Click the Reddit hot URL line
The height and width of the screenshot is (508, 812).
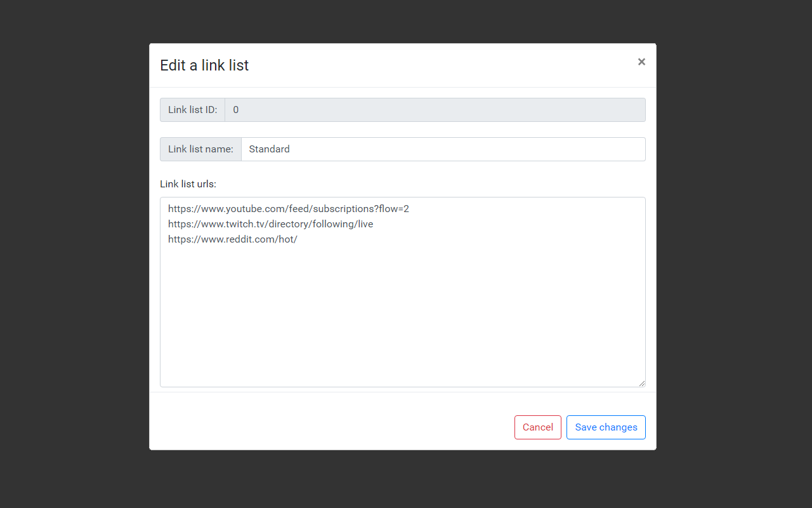point(233,239)
